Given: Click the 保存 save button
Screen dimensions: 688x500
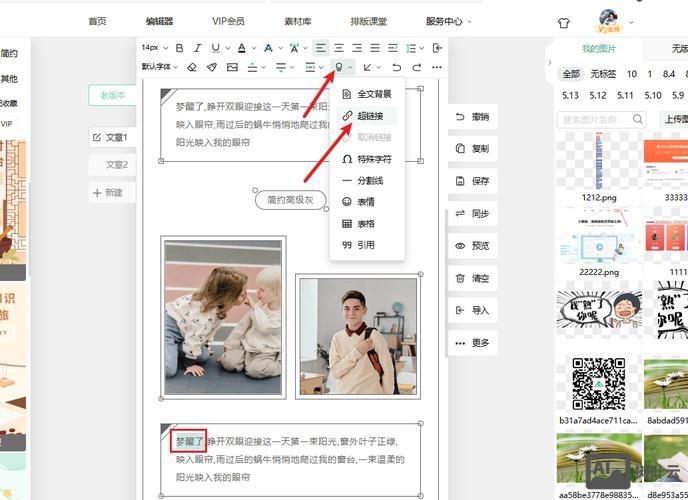Looking at the screenshot, I should 471,181.
